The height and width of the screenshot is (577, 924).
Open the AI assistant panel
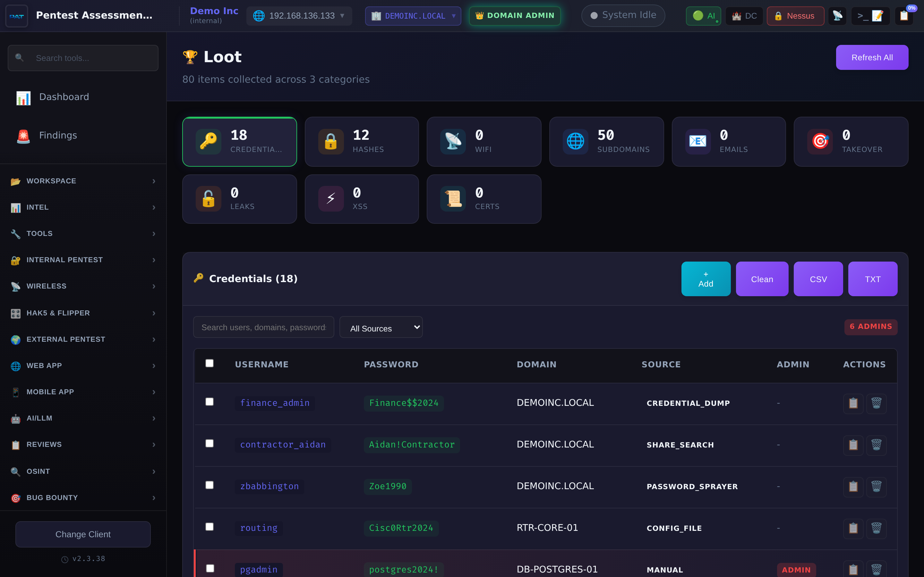click(703, 16)
